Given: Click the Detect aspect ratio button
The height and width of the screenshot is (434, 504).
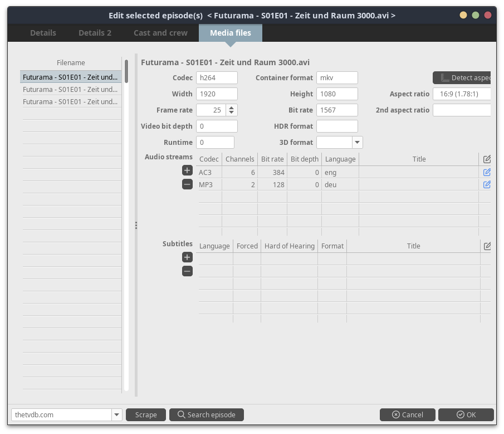Looking at the screenshot, I should pyautogui.click(x=462, y=78).
